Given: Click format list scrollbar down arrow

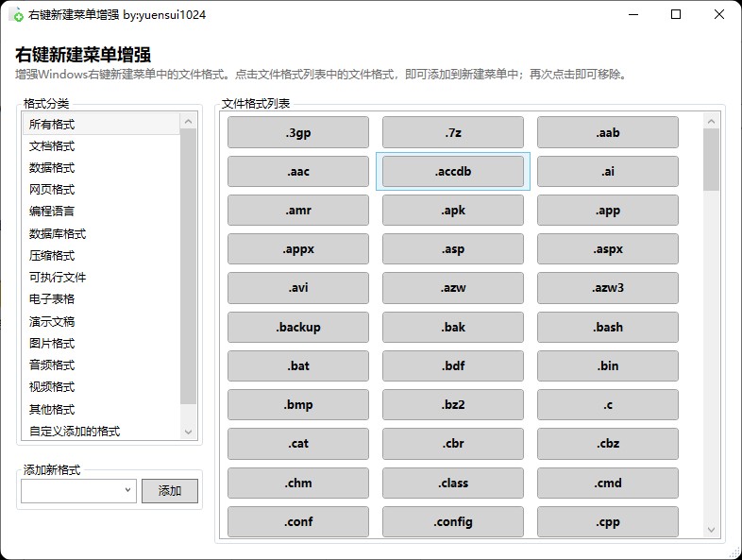Looking at the screenshot, I should click(x=711, y=530).
